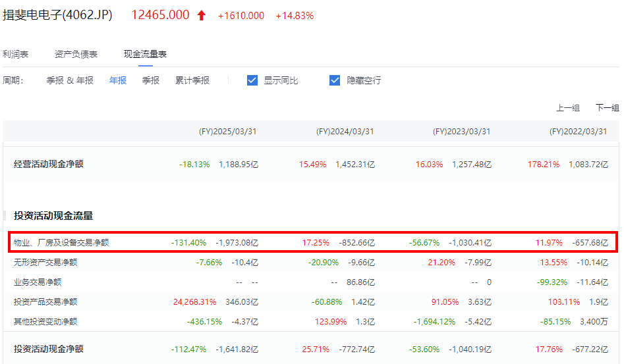Toggle the 显示同比 checkbox
The image size is (624, 364).
tap(252, 80)
